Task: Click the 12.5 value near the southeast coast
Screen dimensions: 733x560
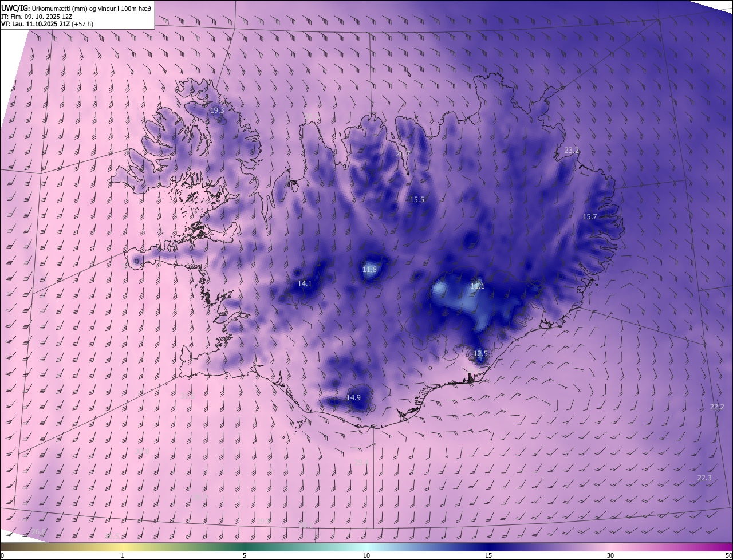Action: pos(480,354)
